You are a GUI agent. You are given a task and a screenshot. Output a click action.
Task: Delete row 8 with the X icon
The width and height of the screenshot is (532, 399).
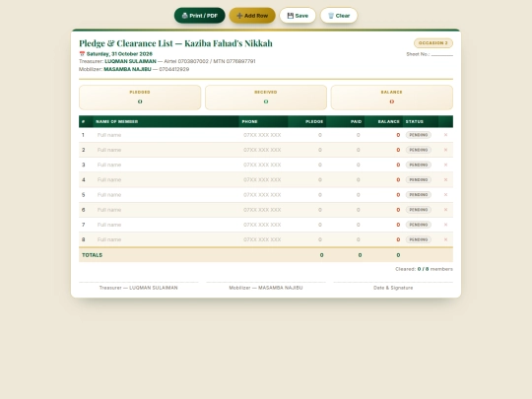(x=446, y=239)
